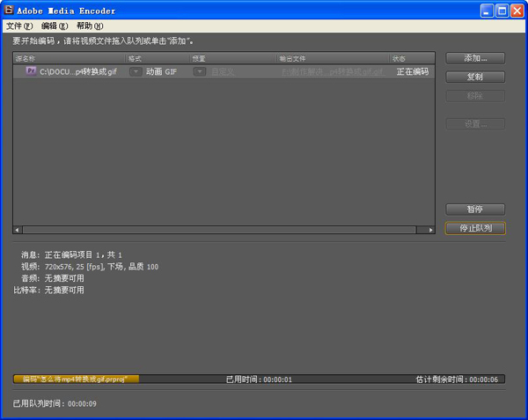Click the 已用队列时间: 00:00:09 text

coord(55,403)
